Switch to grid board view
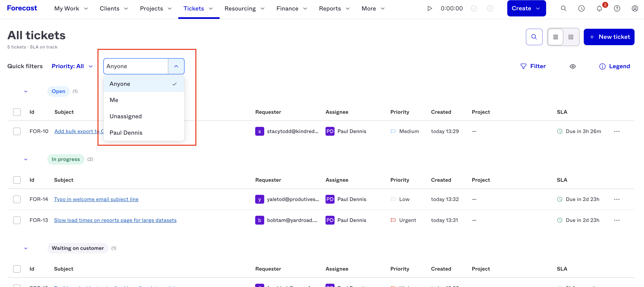The image size is (644, 287). [x=571, y=37]
